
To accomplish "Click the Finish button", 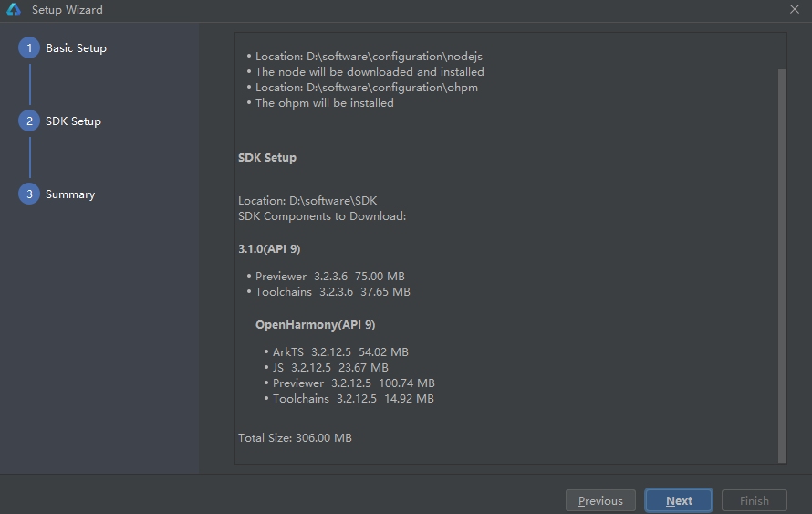I will [x=754, y=500].
